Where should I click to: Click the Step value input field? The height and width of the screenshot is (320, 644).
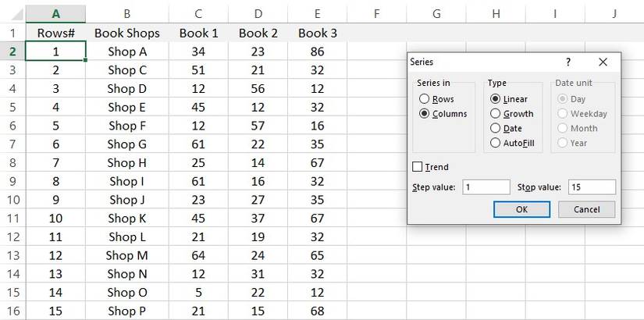[486, 187]
